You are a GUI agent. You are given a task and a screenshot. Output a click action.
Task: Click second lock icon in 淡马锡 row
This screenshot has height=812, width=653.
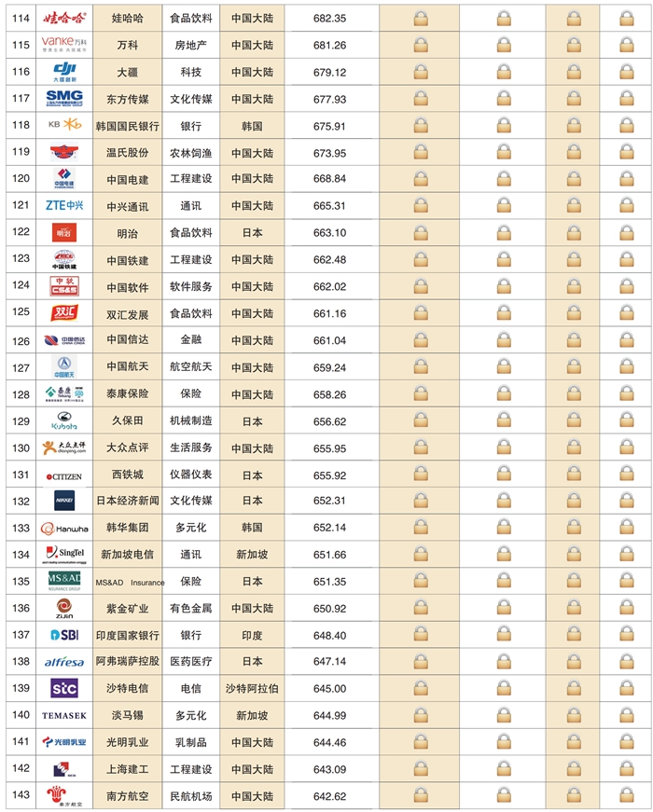tap(504, 715)
